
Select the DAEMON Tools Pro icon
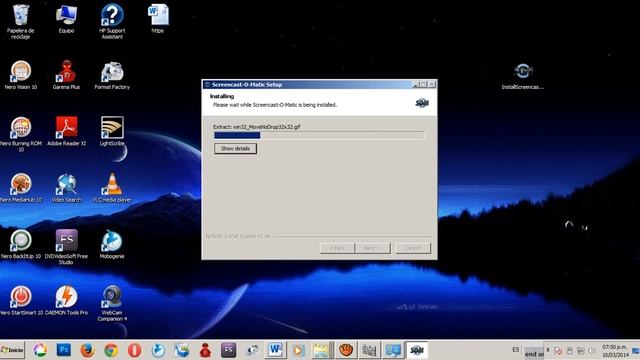[67, 300]
